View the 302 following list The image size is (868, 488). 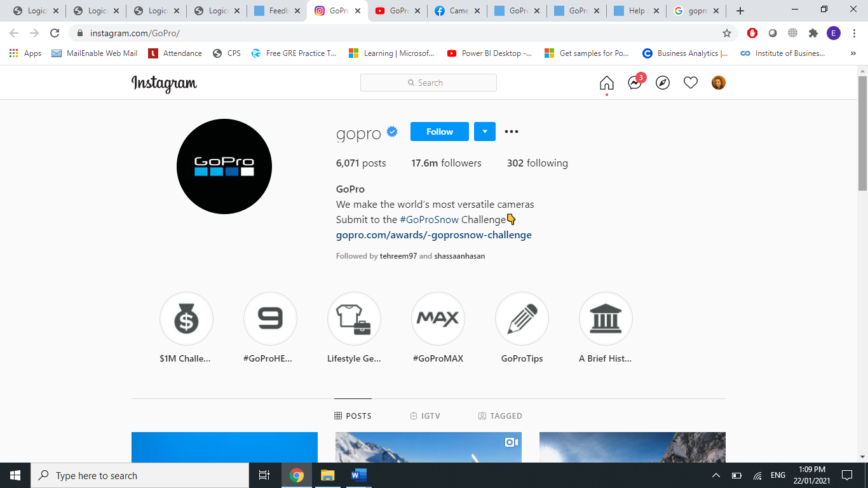[x=538, y=163]
